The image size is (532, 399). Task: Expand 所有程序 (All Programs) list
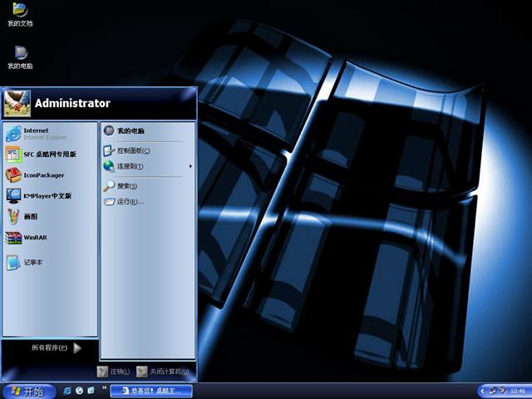pos(56,347)
